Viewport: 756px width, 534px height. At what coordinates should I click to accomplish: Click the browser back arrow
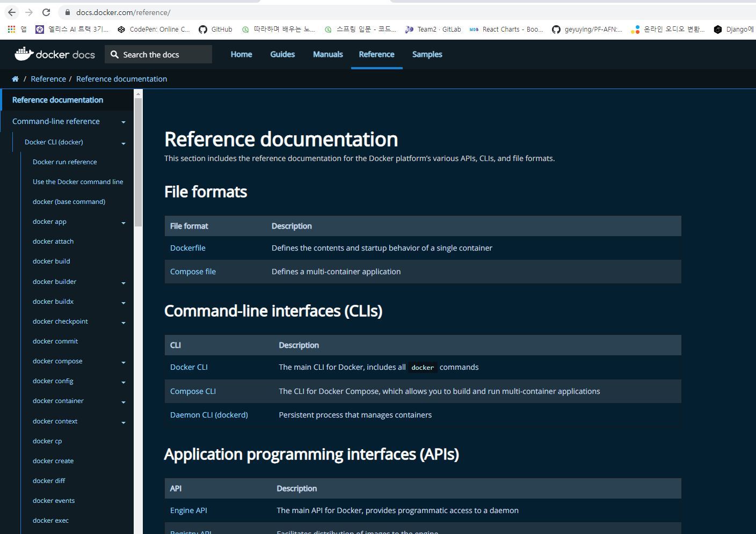12,12
